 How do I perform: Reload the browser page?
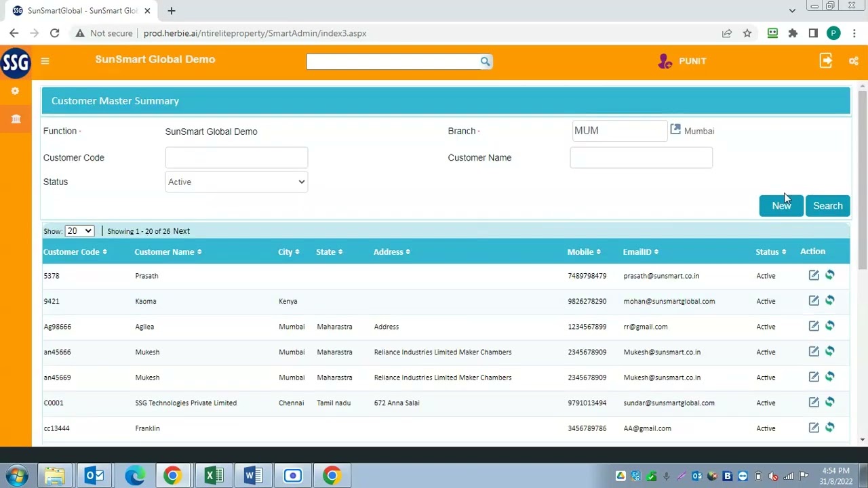point(54,33)
